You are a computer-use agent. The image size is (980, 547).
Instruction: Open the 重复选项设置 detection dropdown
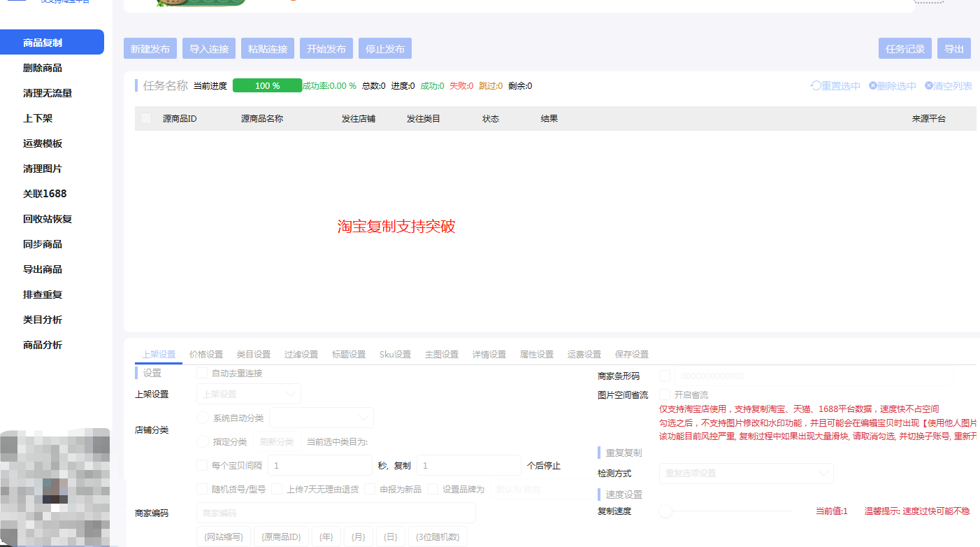tap(747, 473)
